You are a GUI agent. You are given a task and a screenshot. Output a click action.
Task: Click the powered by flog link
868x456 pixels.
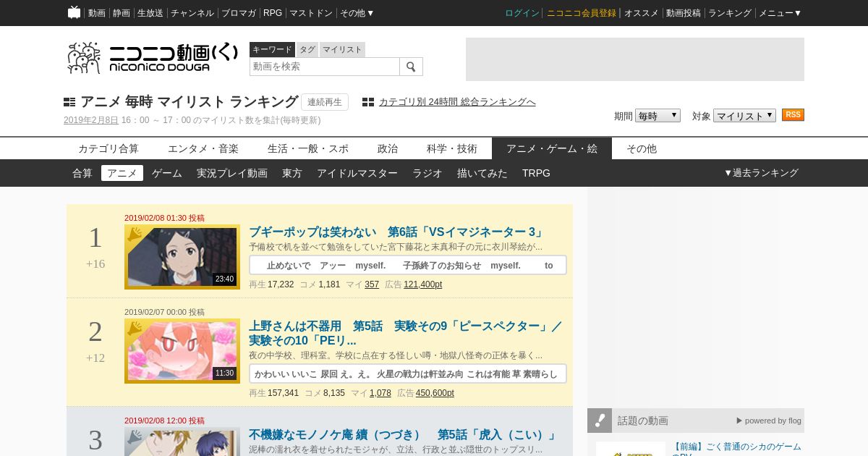point(768,421)
